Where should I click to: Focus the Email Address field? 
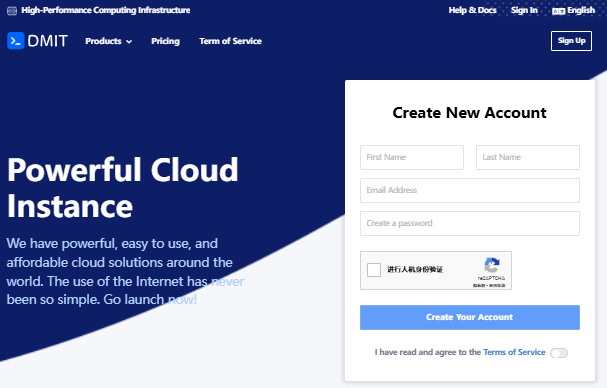pos(470,190)
